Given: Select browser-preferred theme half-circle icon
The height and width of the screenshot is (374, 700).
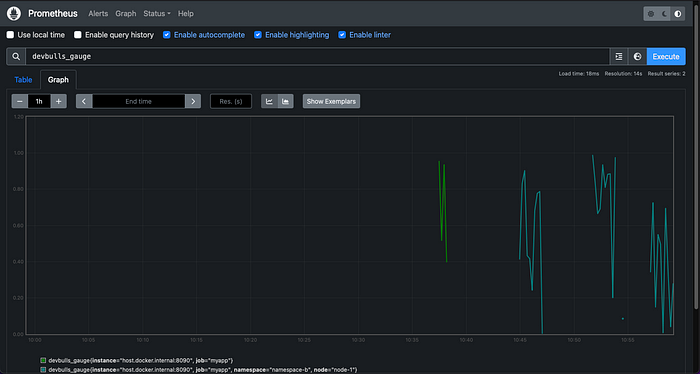Looking at the screenshot, I should [x=678, y=14].
